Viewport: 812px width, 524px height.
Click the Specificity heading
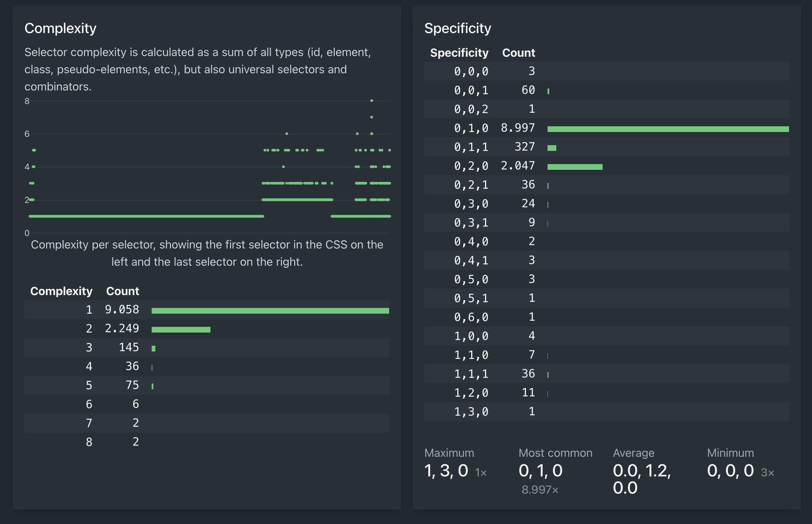(457, 28)
